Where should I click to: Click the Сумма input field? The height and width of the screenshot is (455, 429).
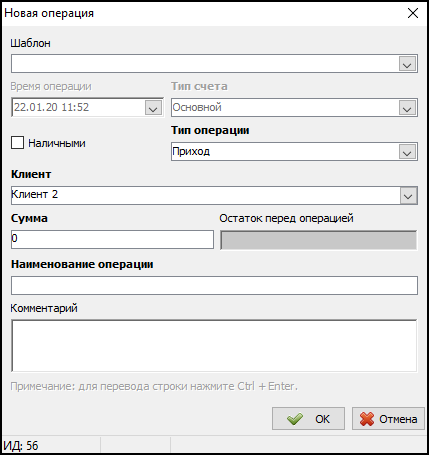click(112, 239)
